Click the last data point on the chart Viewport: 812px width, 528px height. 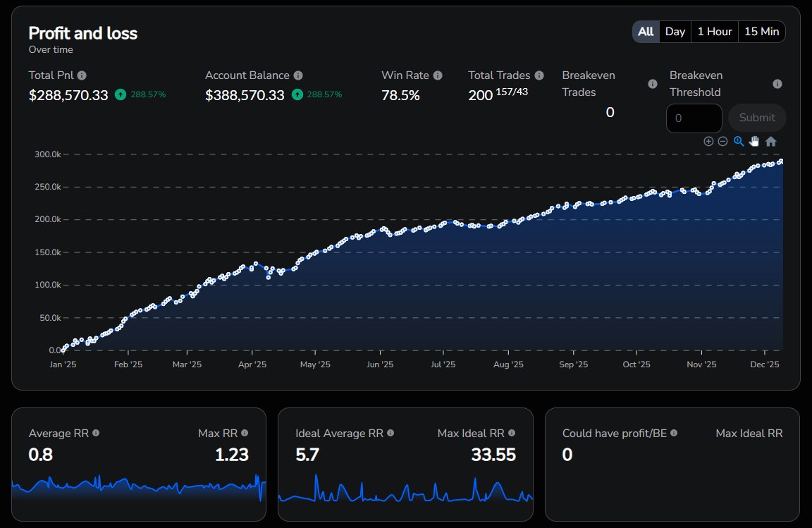point(780,161)
